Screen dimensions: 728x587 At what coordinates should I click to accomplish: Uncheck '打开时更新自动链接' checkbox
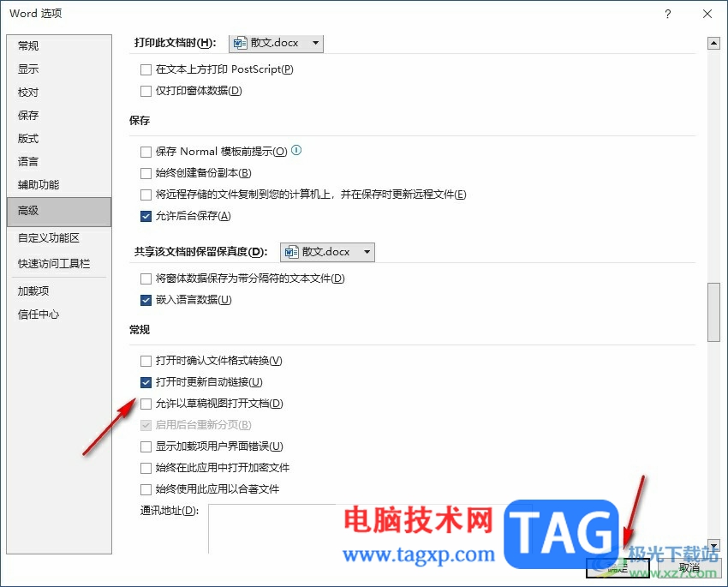pos(146,382)
